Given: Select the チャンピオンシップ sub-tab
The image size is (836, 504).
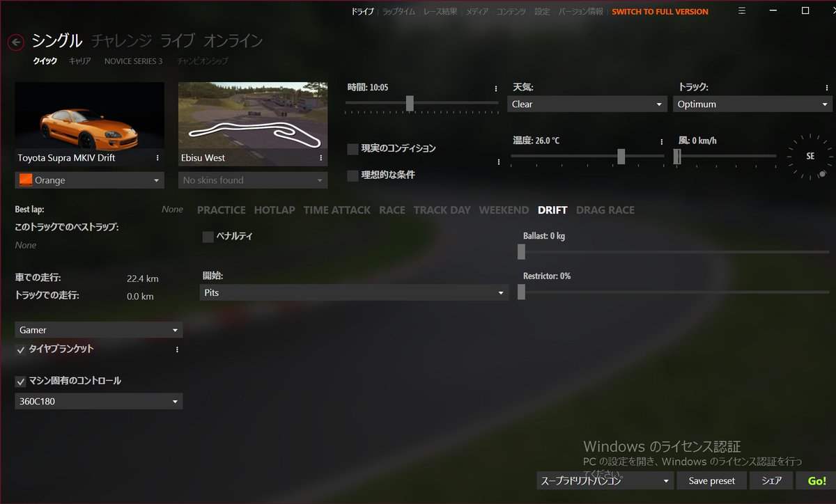Looking at the screenshot, I should pos(203,61).
